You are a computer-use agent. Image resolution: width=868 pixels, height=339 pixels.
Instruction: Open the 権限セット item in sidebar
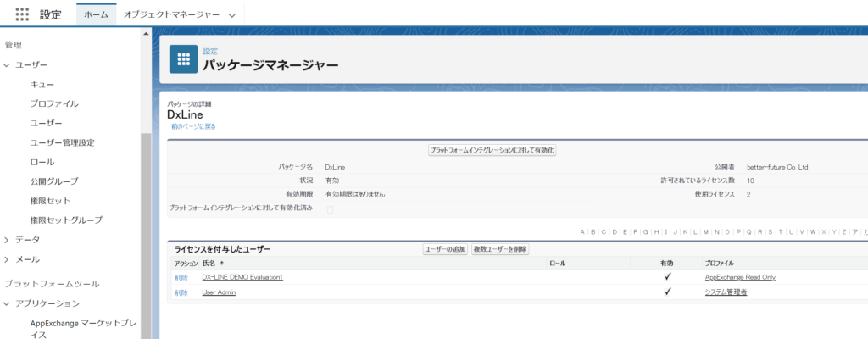pyautogui.click(x=50, y=201)
